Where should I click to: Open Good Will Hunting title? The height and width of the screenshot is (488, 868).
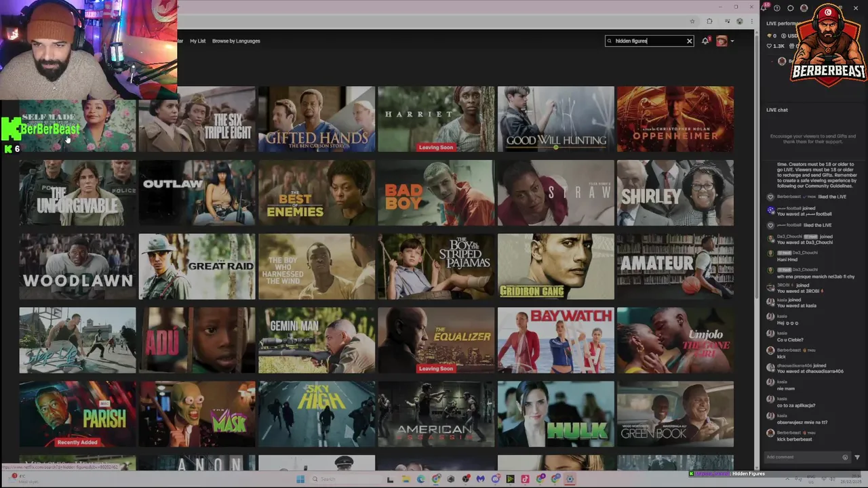pyautogui.click(x=556, y=119)
